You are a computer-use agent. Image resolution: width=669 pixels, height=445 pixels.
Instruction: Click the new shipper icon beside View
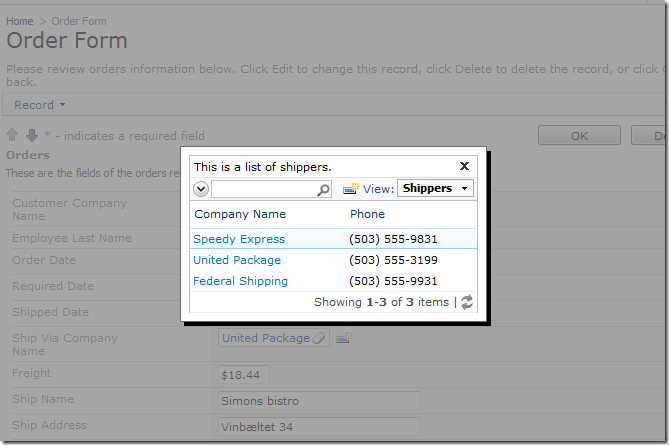point(351,188)
